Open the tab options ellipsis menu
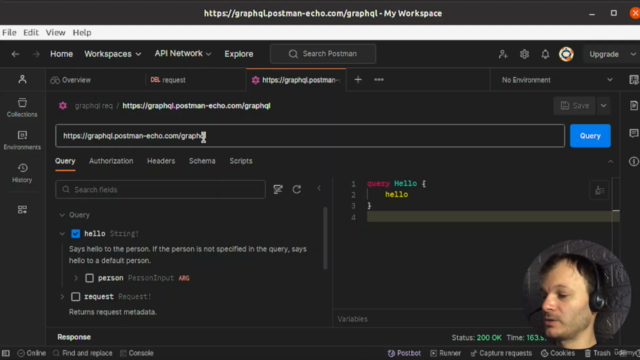 pyautogui.click(x=379, y=80)
